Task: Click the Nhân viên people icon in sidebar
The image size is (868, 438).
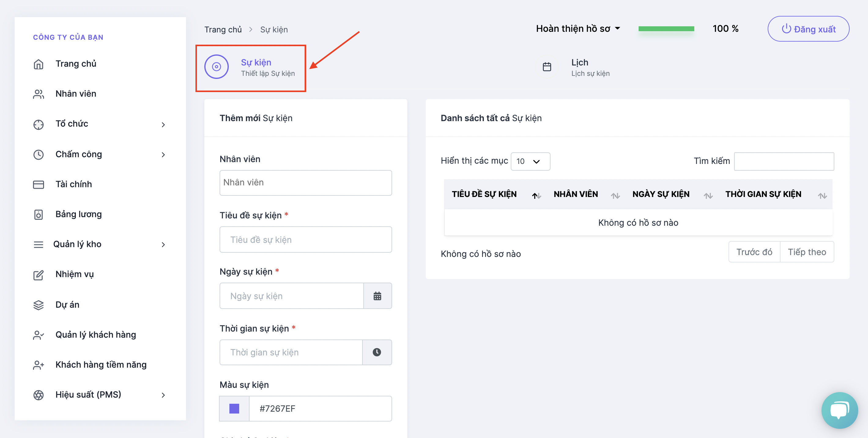Action: pos(39,94)
